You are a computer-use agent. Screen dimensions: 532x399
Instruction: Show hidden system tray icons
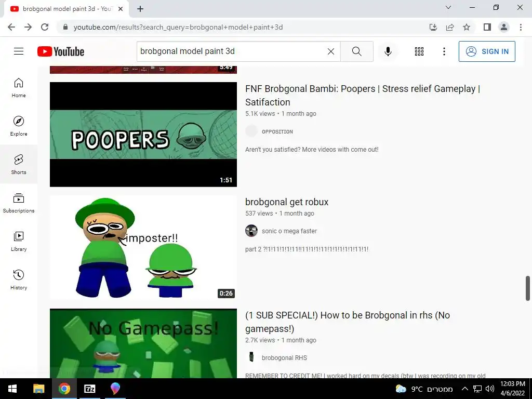click(465, 389)
